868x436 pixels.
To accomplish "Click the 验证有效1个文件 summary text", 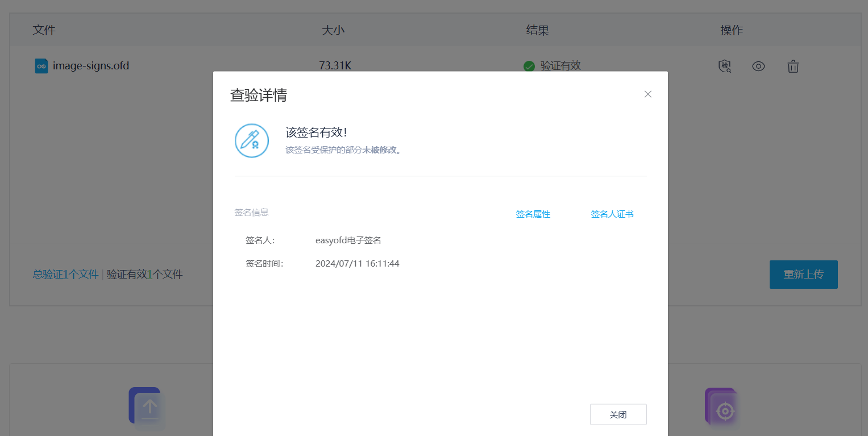I will (145, 275).
